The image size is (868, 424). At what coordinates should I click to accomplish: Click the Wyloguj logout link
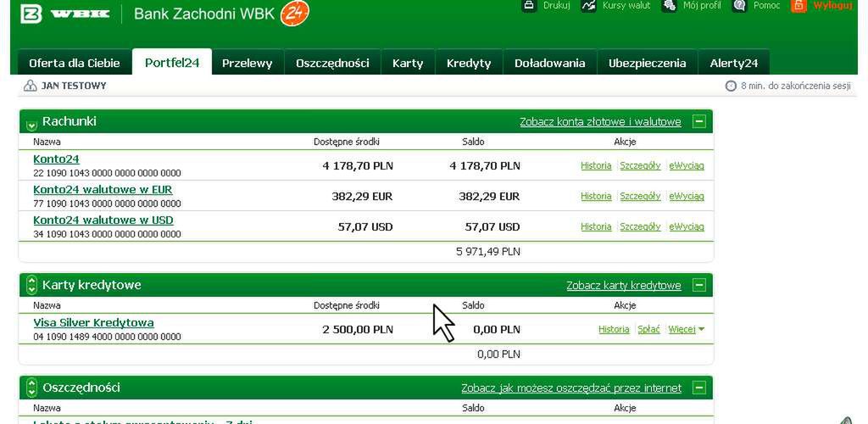[x=832, y=6]
